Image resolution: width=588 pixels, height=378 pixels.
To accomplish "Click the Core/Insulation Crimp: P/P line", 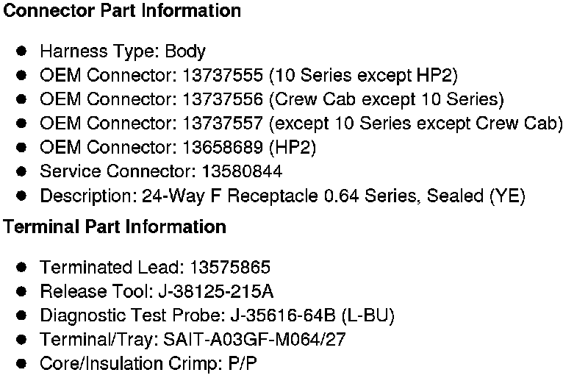I will 148,364.
